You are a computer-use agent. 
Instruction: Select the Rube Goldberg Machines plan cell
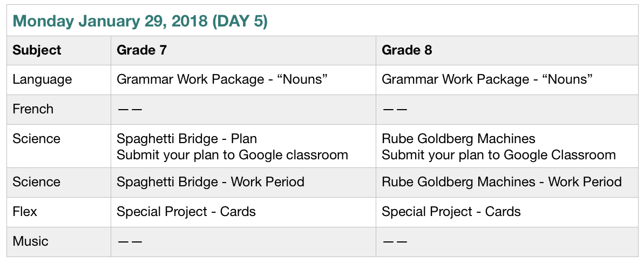click(458, 139)
